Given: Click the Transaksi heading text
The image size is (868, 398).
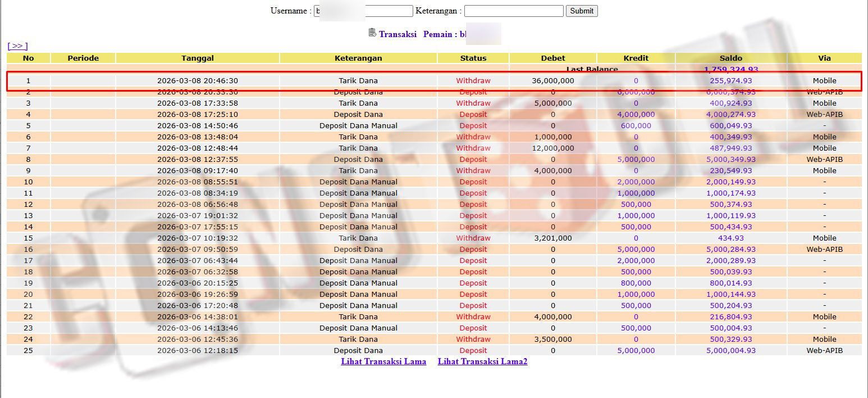Looking at the screenshot, I should pos(398,34).
